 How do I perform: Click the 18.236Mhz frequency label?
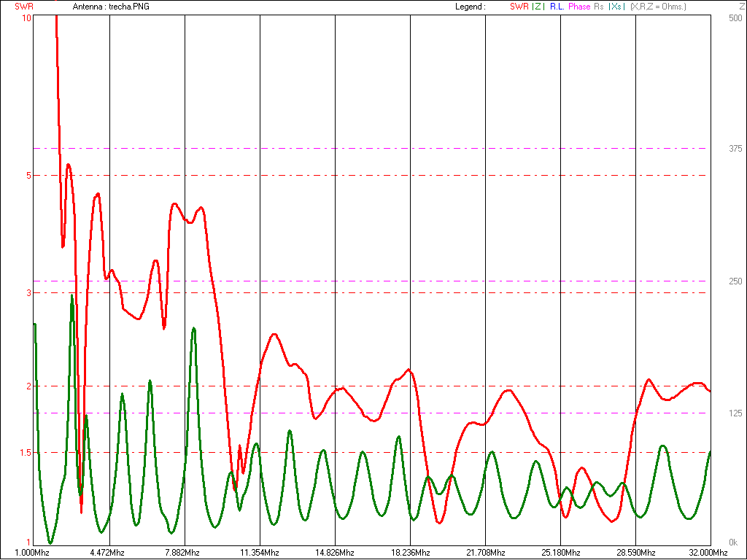[410, 553]
